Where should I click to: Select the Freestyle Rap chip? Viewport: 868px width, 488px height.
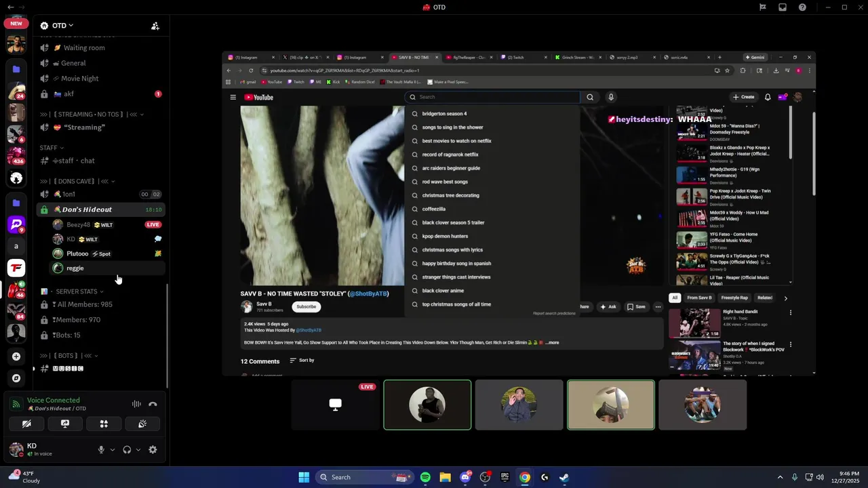click(x=734, y=298)
